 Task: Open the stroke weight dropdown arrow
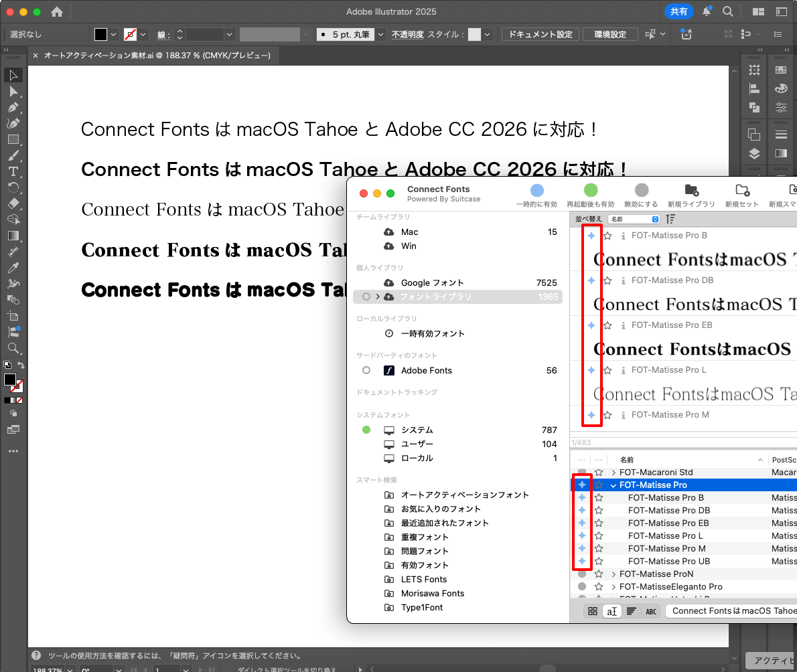[229, 35]
